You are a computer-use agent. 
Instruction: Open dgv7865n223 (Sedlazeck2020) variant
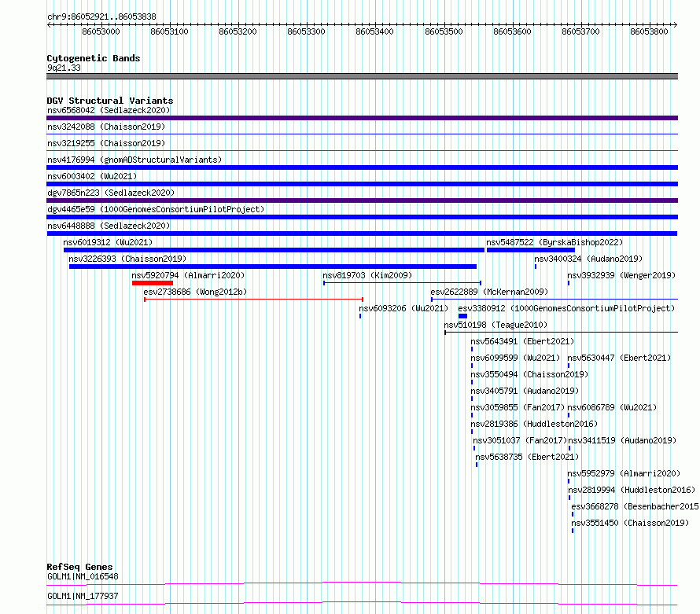pos(111,193)
